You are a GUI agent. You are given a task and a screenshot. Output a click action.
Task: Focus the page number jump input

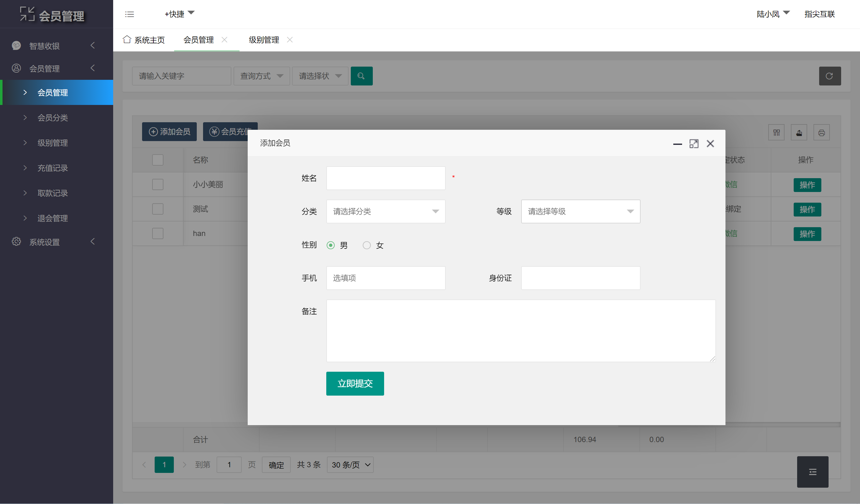229,464
